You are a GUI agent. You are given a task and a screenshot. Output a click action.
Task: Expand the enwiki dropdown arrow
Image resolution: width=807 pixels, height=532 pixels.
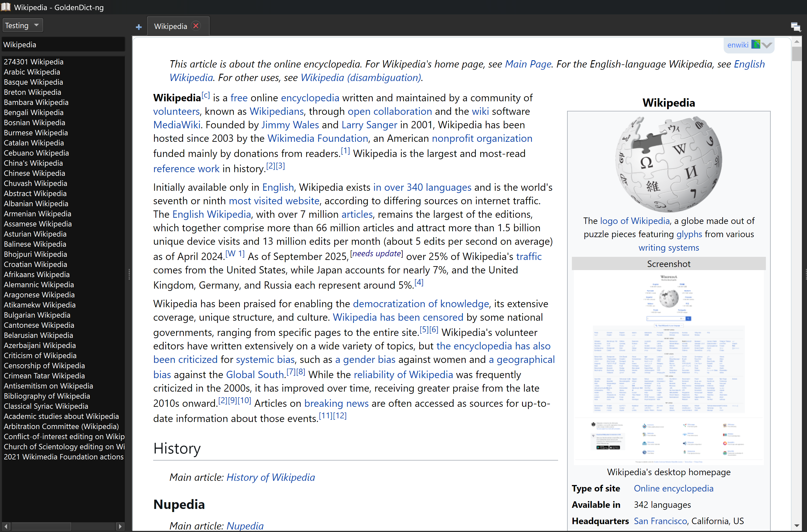(767, 45)
